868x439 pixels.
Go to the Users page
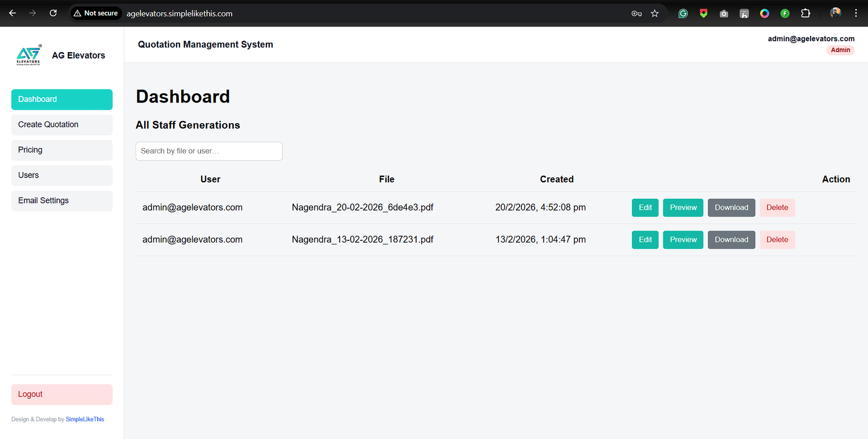click(x=62, y=175)
